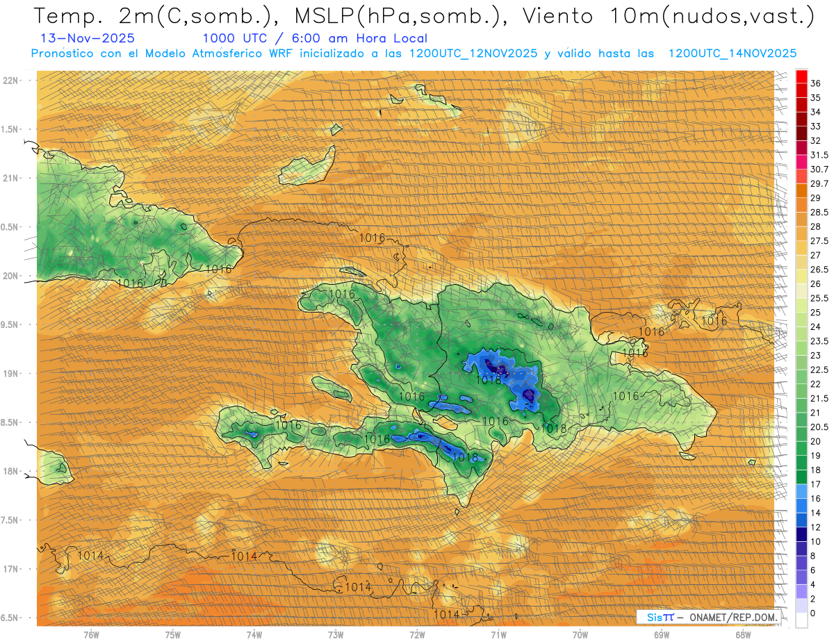
Task: Click the legend value 27
Action: click(x=816, y=256)
